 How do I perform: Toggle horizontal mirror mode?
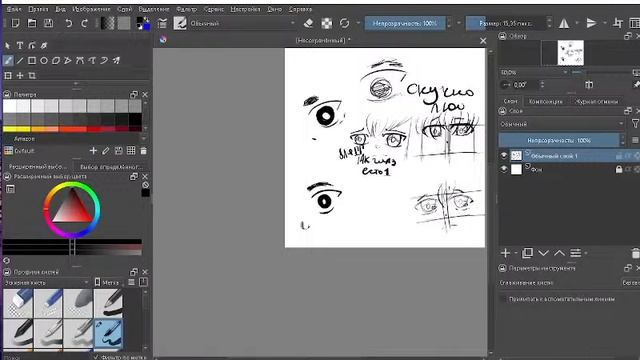(564, 23)
